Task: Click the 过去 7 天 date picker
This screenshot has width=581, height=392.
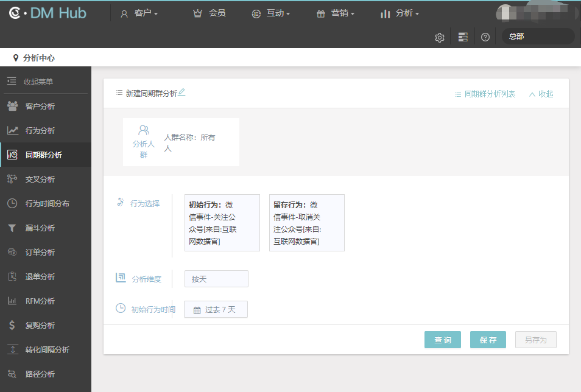Action: point(216,309)
